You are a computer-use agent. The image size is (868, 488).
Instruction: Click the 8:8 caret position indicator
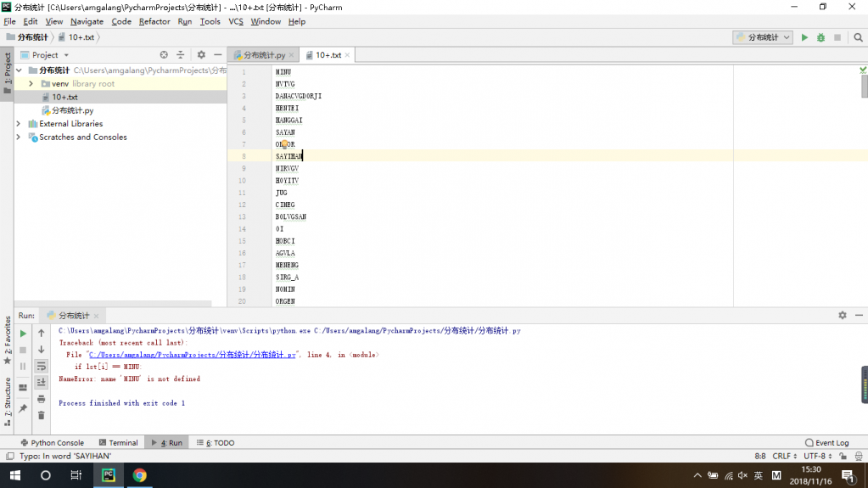tap(760, 457)
